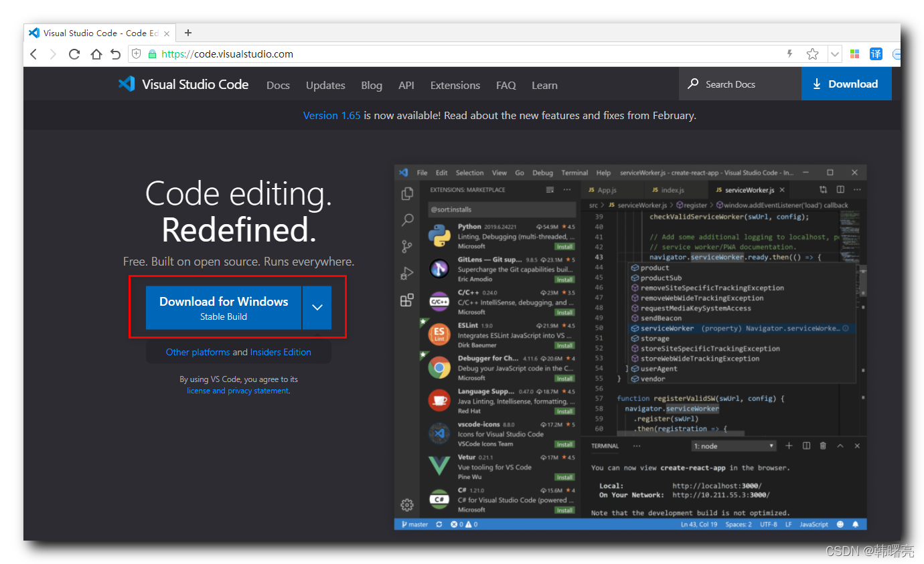Image resolution: width=924 pixels, height=564 pixels.
Task: Click Install for the Python extension
Action: (564, 247)
